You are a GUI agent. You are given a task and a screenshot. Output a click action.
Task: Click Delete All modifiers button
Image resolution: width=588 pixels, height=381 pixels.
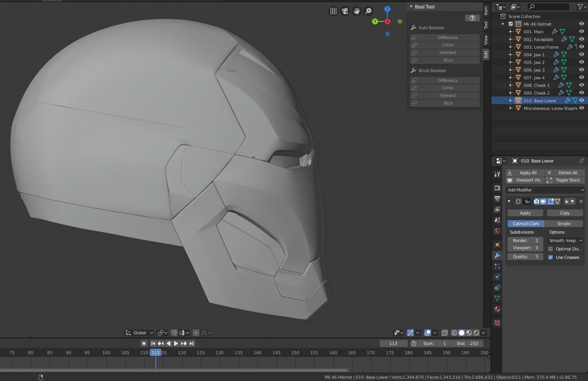[x=565, y=173]
